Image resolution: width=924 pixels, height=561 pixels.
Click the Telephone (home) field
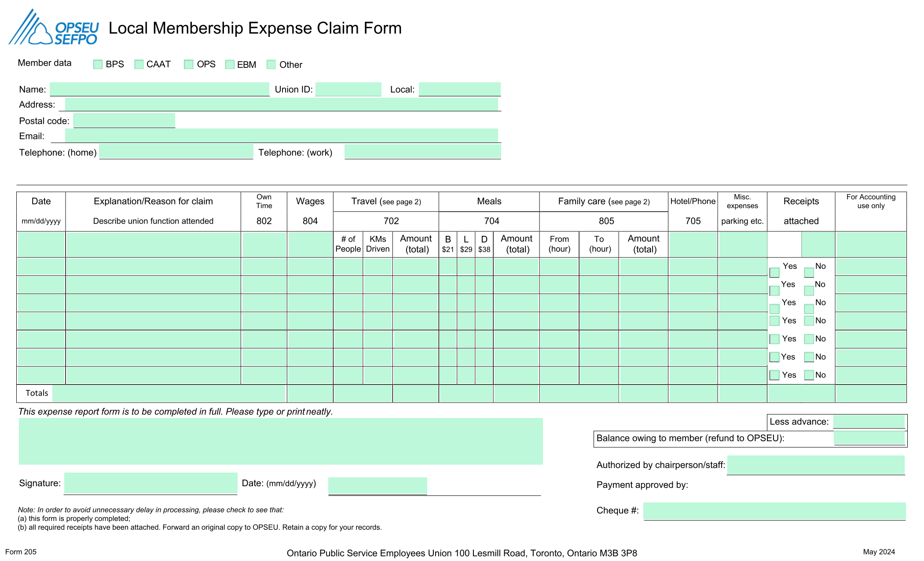tap(176, 152)
